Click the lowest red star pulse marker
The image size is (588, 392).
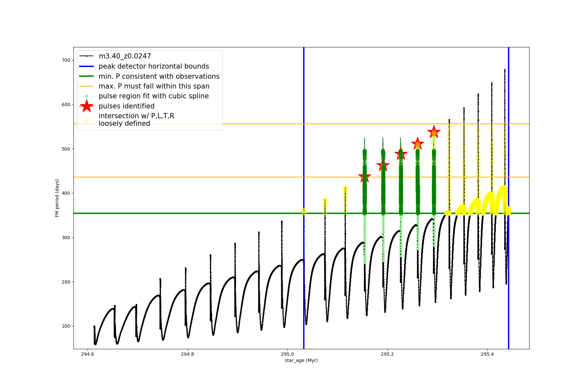tap(365, 177)
